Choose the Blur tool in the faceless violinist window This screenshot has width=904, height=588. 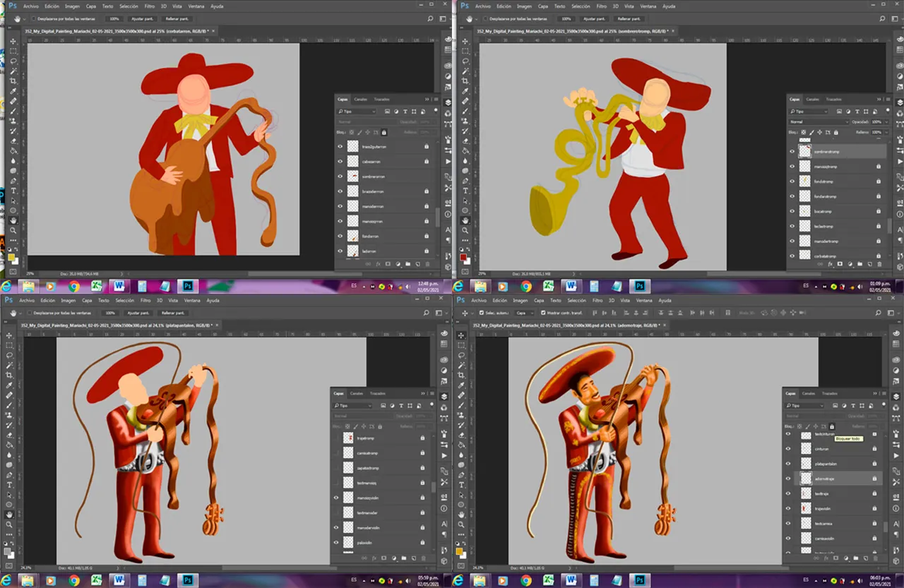pyautogui.click(x=10, y=455)
